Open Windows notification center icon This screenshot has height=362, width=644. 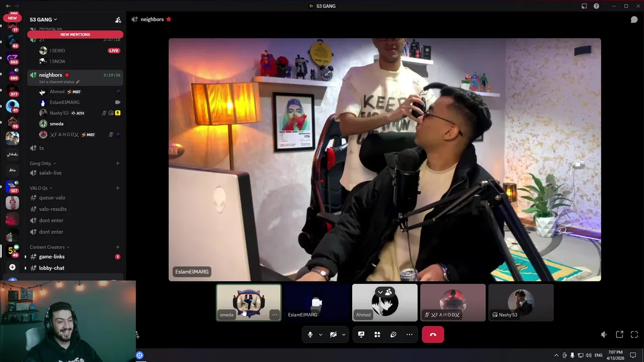(x=633, y=355)
